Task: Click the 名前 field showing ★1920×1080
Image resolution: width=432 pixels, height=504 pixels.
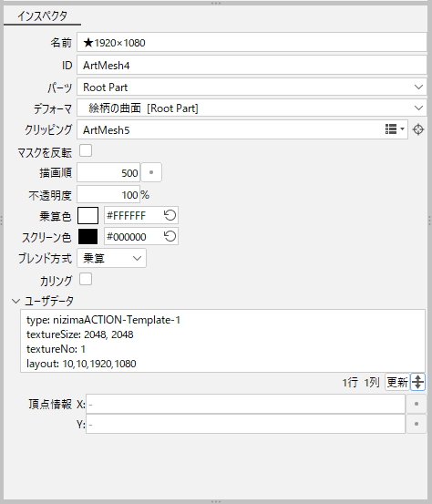Action: 252,43
